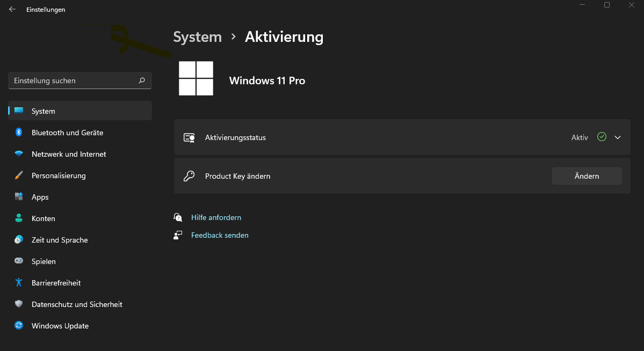Click the Personalisierung paintbrush icon
Image resolution: width=644 pixels, height=351 pixels.
click(18, 175)
